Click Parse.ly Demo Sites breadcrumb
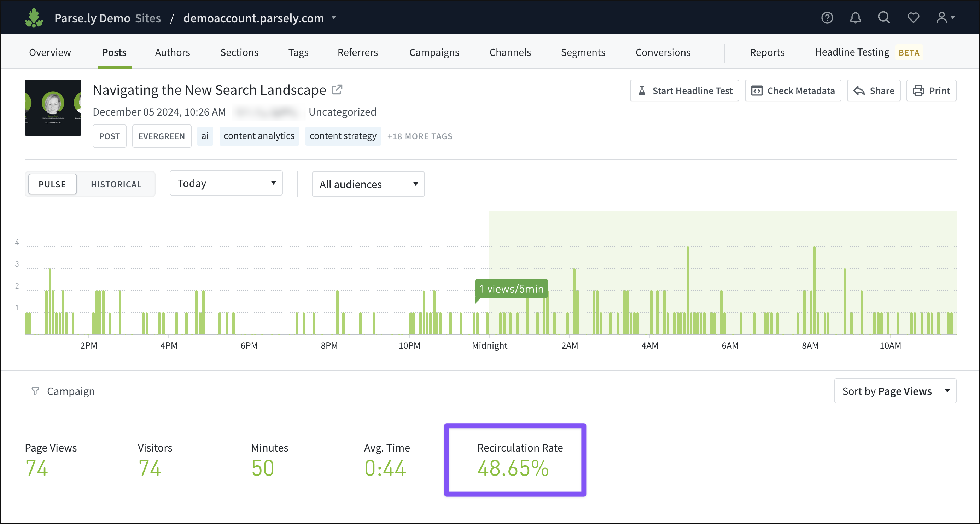The width and height of the screenshot is (980, 524). pos(107,18)
